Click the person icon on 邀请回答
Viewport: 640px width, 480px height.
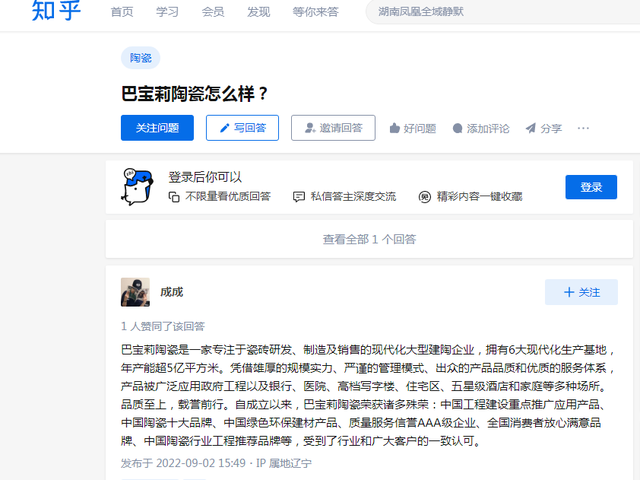(x=310, y=128)
